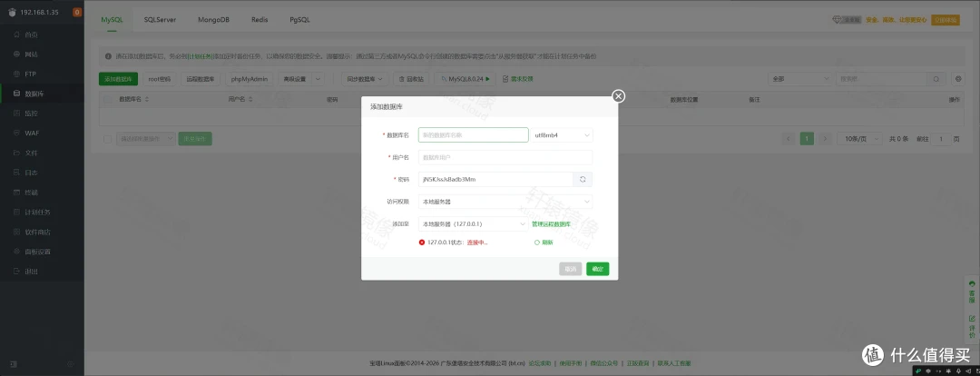Click the info icon in the notice bar
The width and height of the screenshot is (980, 376).
[108, 56]
